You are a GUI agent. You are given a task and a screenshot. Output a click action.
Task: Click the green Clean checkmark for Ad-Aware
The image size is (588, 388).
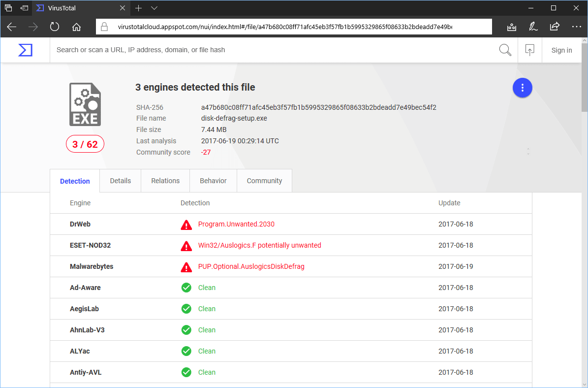186,288
